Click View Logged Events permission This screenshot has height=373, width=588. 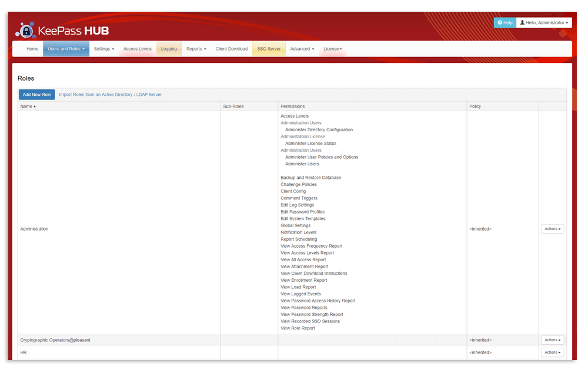click(300, 294)
